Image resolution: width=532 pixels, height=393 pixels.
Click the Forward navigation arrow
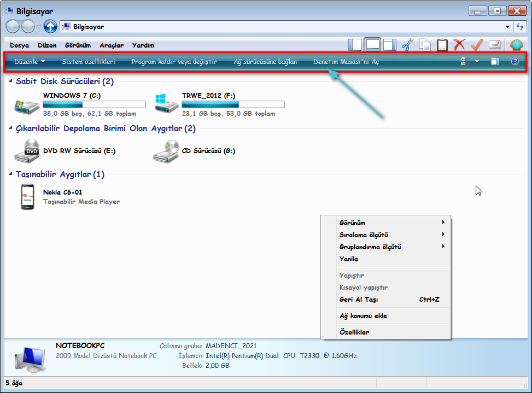(x=28, y=26)
